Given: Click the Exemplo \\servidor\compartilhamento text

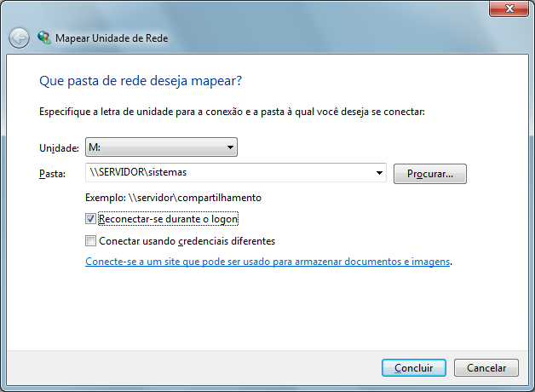Looking at the screenshot, I should (173, 198).
